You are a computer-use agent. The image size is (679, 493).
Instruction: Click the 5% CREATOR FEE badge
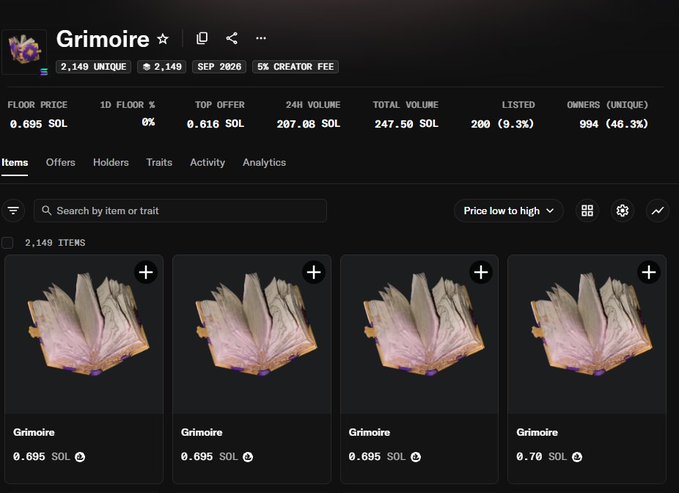(x=295, y=67)
